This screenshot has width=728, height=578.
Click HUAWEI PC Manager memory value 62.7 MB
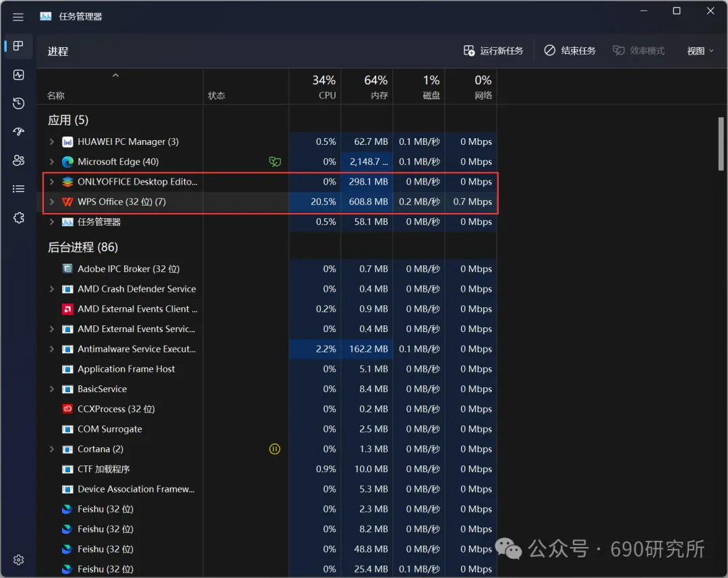[x=371, y=142]
